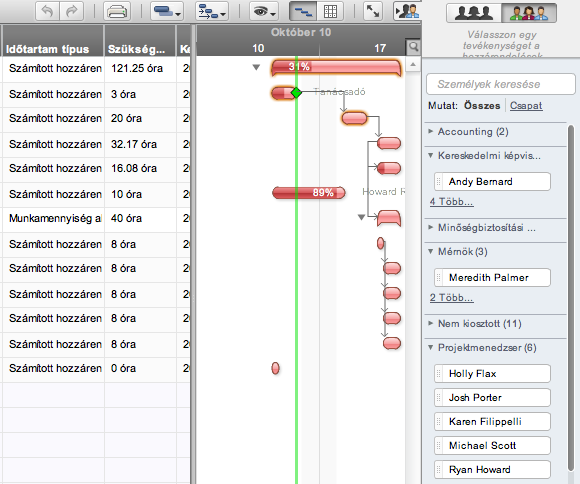The width and height of the screenshot is (580, 484).
Task: Click the 2 Több... link
Action: 451,298
